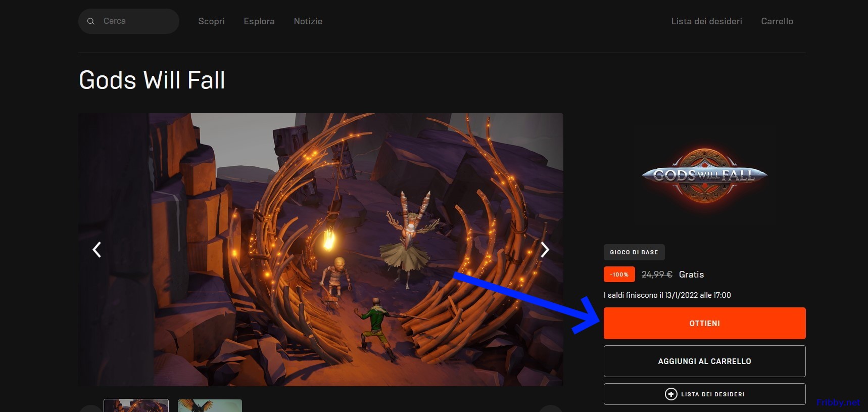Open the Notizie tab

(308, 21)
